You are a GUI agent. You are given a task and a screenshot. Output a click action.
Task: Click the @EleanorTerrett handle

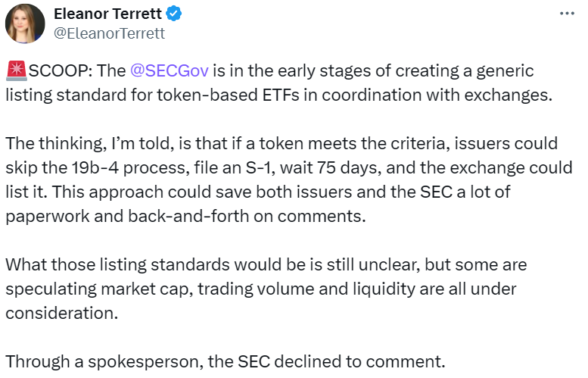click(x=108, y=33)
